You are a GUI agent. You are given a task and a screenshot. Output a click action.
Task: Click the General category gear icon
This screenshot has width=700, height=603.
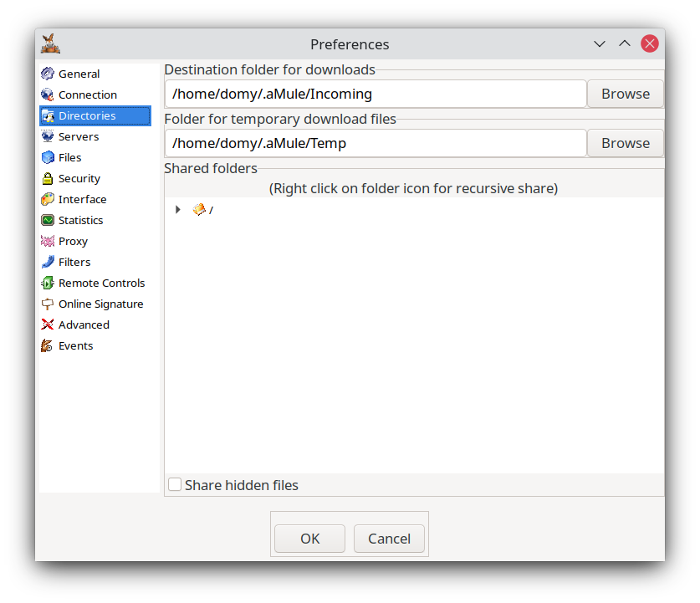(48, 74)
